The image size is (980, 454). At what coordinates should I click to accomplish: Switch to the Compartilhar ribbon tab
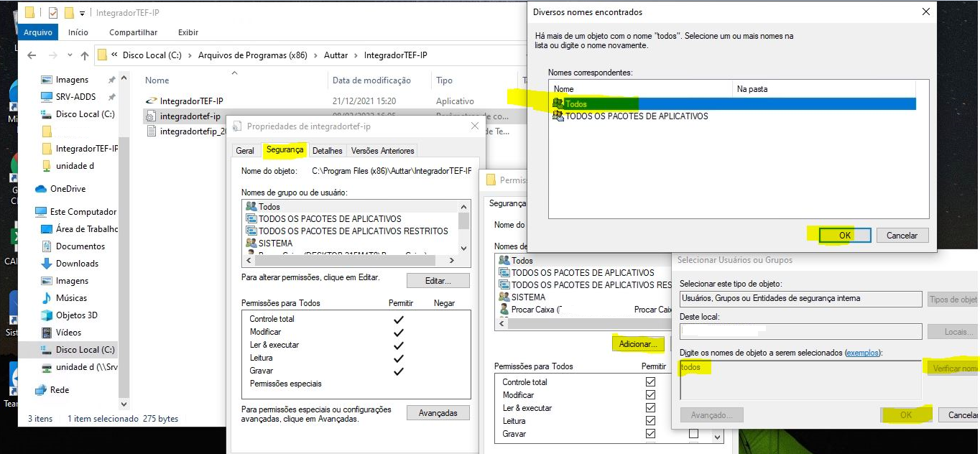click(133, 32)
